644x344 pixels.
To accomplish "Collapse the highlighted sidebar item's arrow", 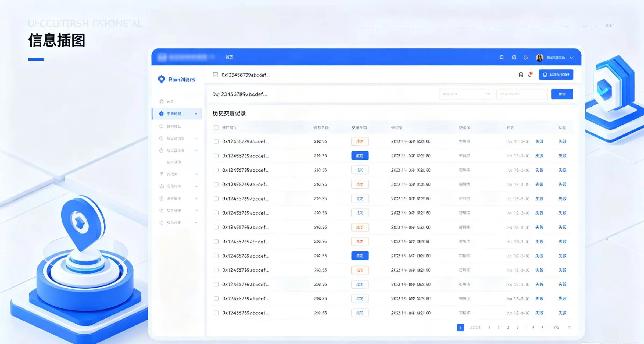I will tap(196, 114).
